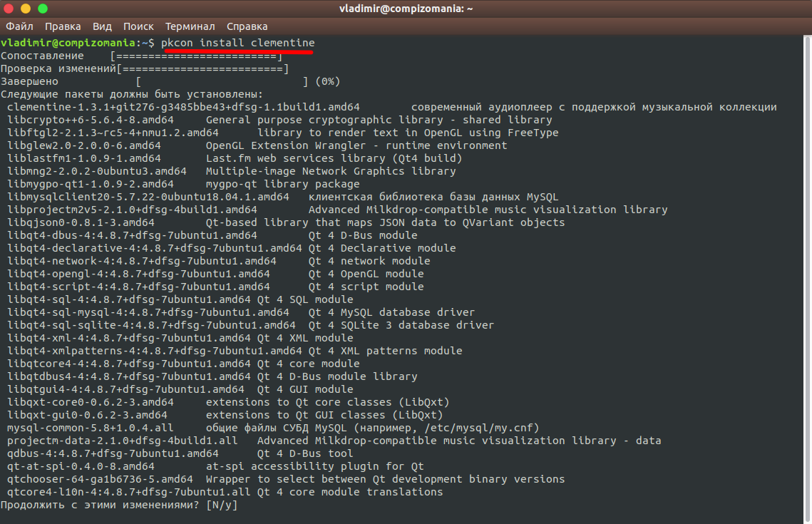Click the libqt4-network package row
The image size is (812, 524).
pos(219,260)
